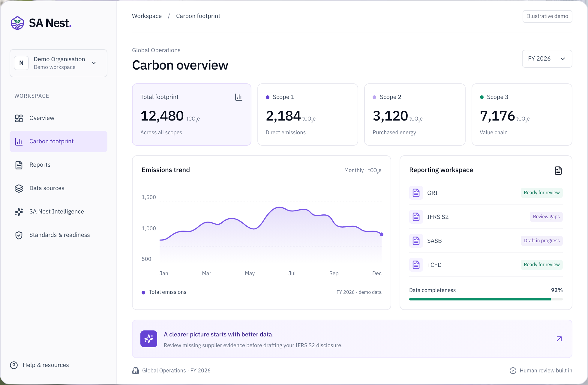Image resolution: width=588 pixels, height=385 pixels.
Task: Open the FY 2026 year dropdown
Action: tap(547, 59)
